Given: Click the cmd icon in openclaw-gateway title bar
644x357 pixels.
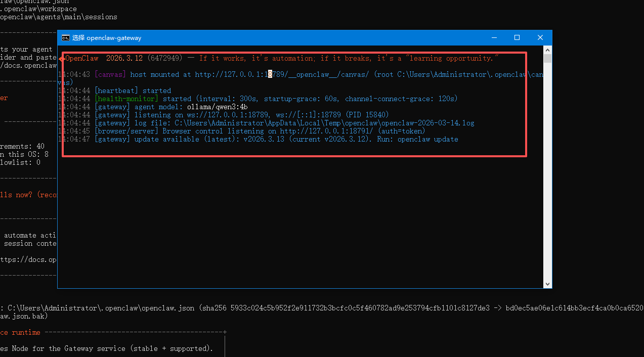Looking at the screenshot, I should (x=66, y=38).
